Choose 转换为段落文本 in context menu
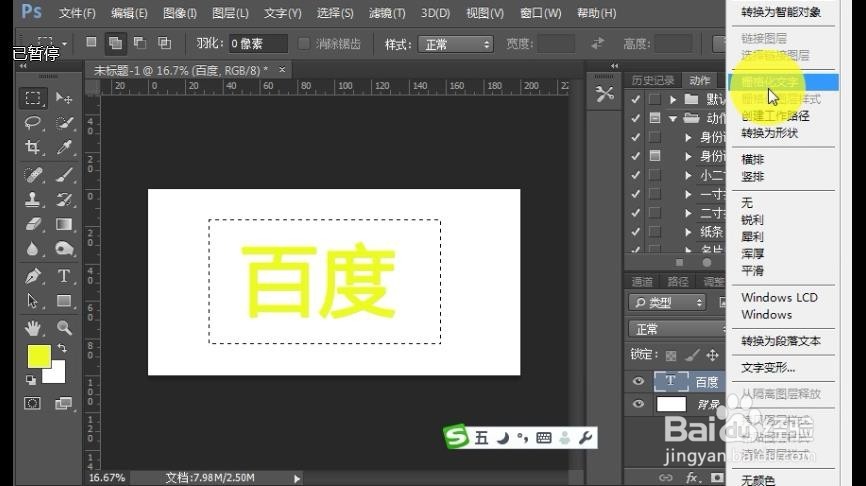 (783, 341)
